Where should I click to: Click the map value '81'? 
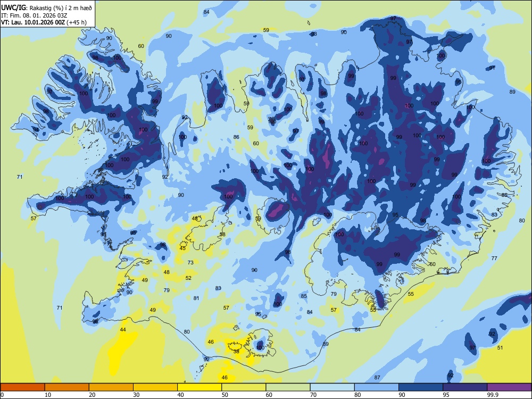tap(196, 298)
